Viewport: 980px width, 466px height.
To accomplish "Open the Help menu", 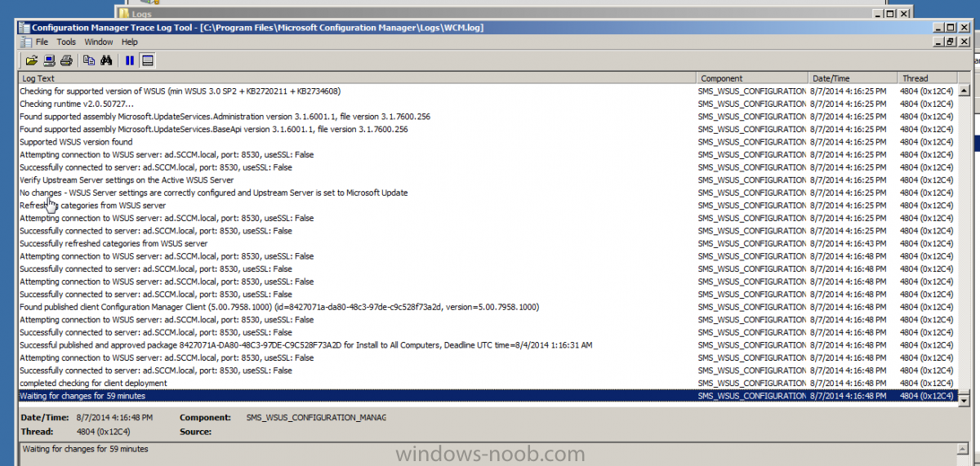I will point(130,42).
